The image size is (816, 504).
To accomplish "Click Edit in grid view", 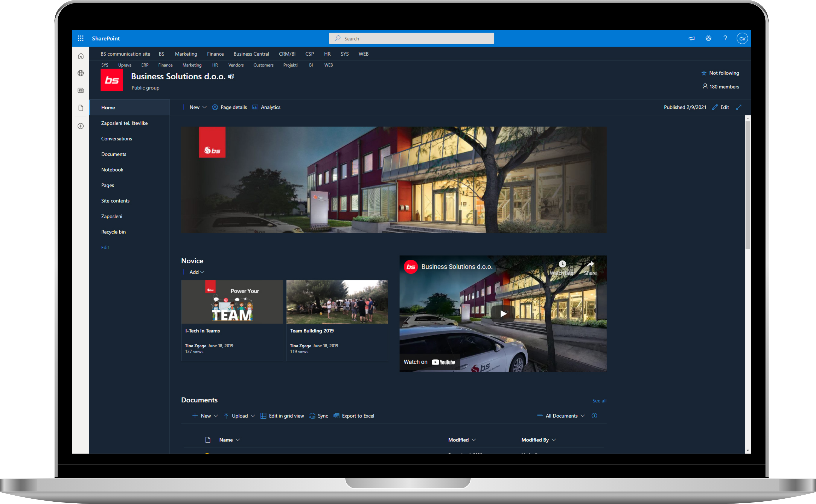I will click(282, 416).
